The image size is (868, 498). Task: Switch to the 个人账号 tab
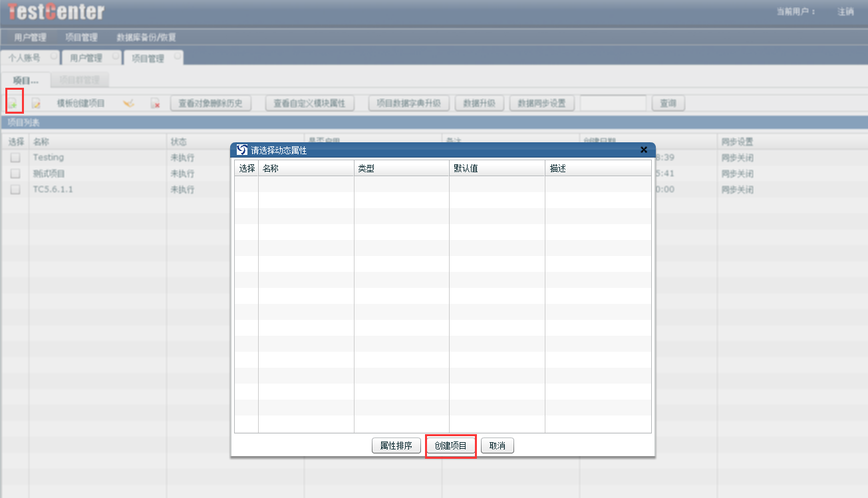coord(25,59)
